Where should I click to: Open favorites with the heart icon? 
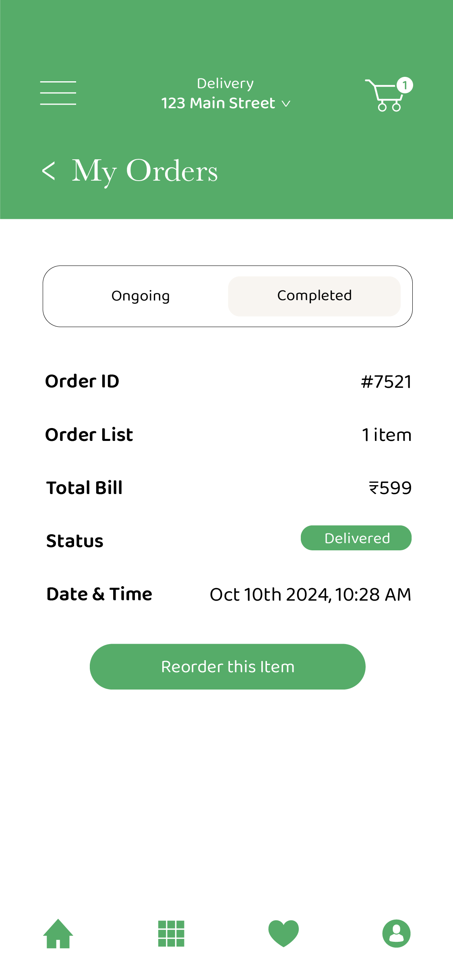coord(283,933)
